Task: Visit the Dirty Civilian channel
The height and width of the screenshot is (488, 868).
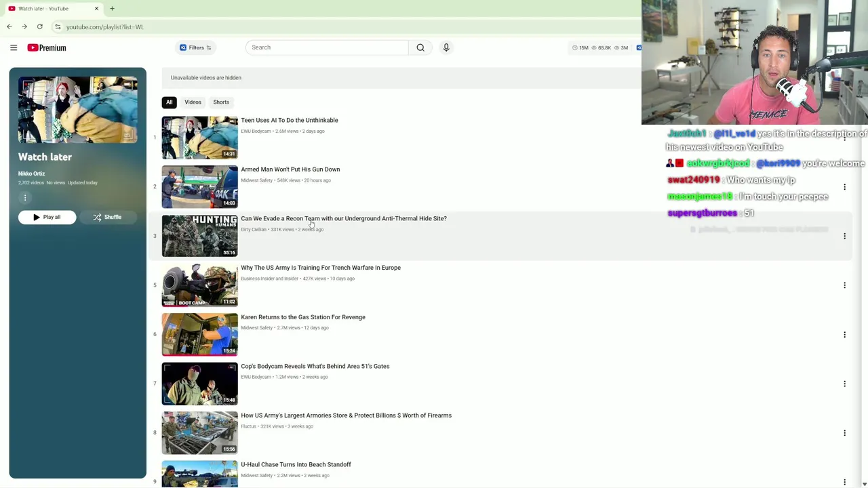Action: [254, 230]
